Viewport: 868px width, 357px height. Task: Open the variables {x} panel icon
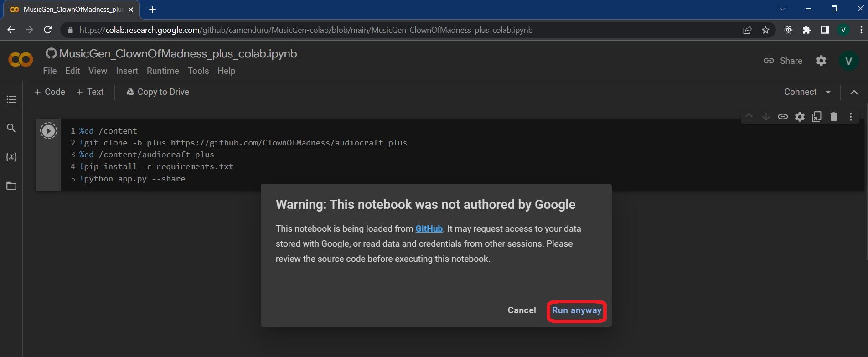click(11, 157)
